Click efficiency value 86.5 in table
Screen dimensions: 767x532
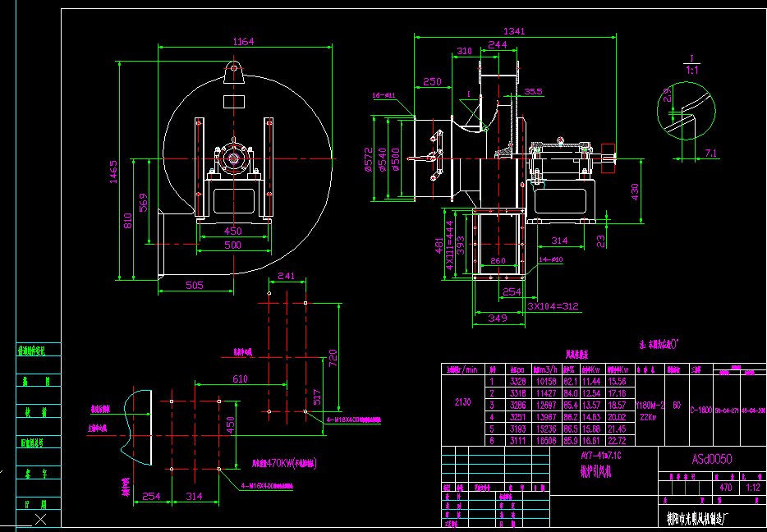(571, 429)
